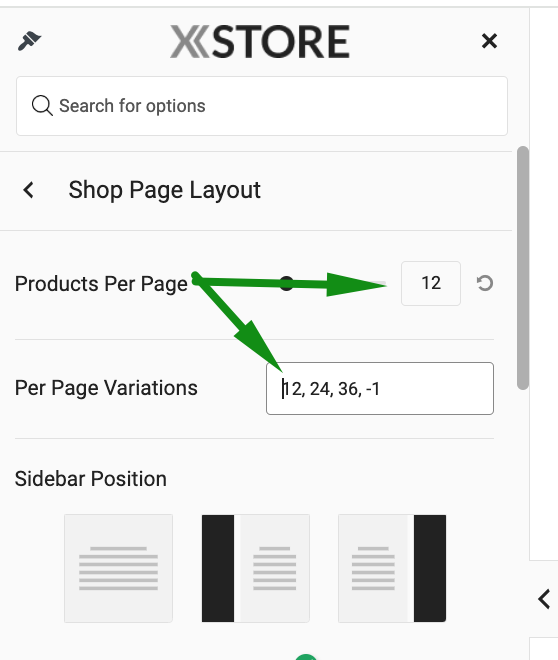Screen dimensions: 558x660
Task: Click into the Per Page Variations field
Action: point(380,388)
